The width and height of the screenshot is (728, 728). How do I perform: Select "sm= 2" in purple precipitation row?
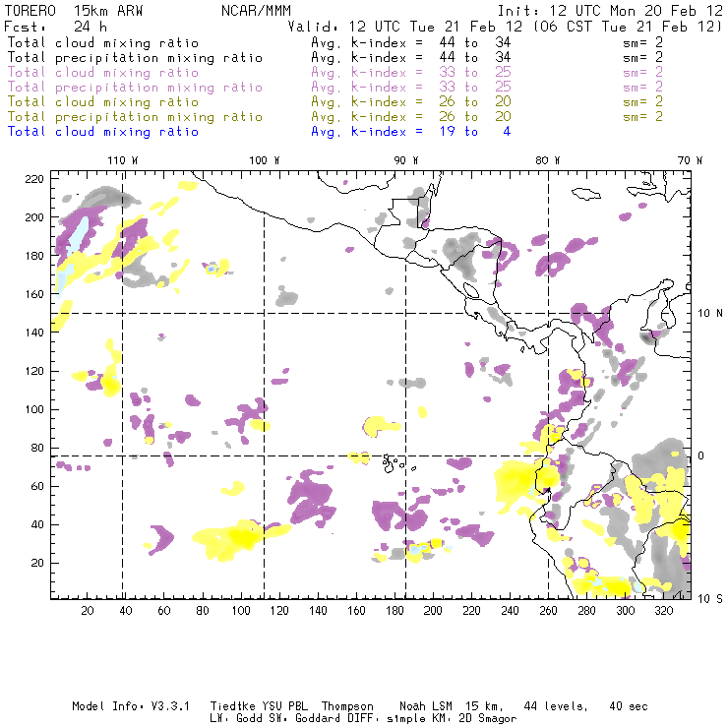[643, 88]
